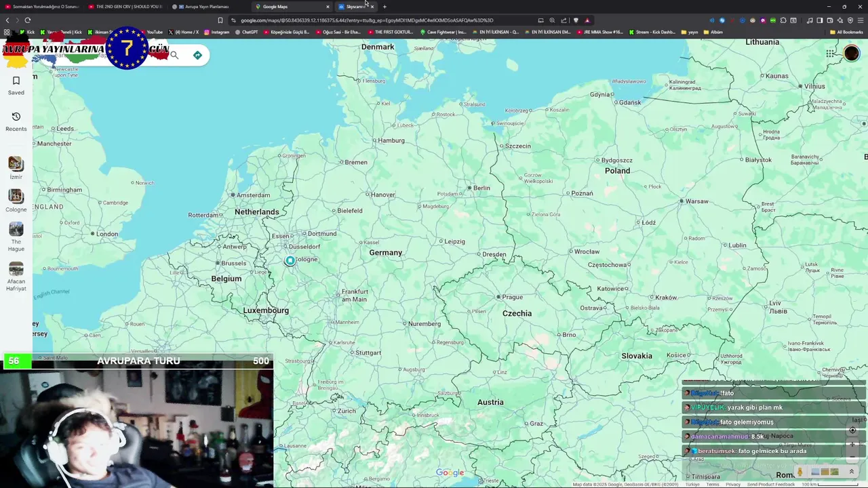
Task: Open the Kick bookmark
Action: point(27,32)
